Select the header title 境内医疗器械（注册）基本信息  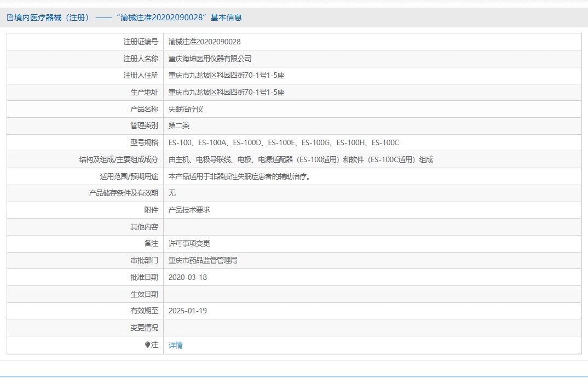point(128,18)
